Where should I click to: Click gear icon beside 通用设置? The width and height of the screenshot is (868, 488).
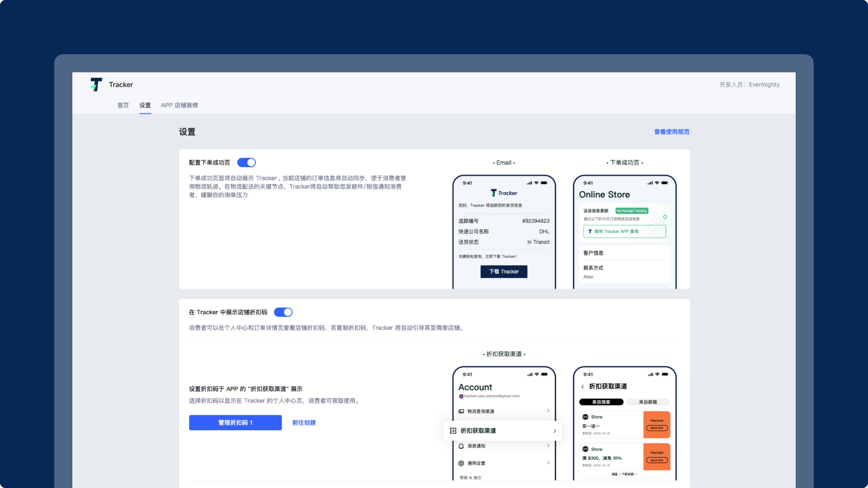[461, 463]
